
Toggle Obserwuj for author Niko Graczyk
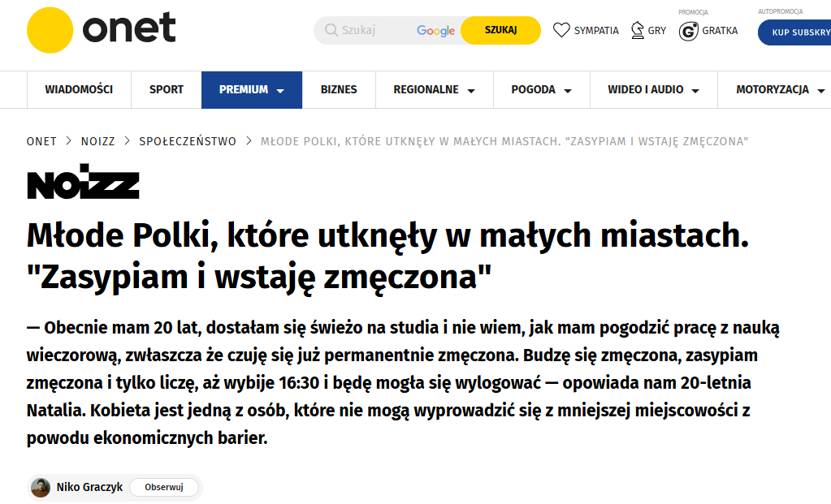pos(164,488)
